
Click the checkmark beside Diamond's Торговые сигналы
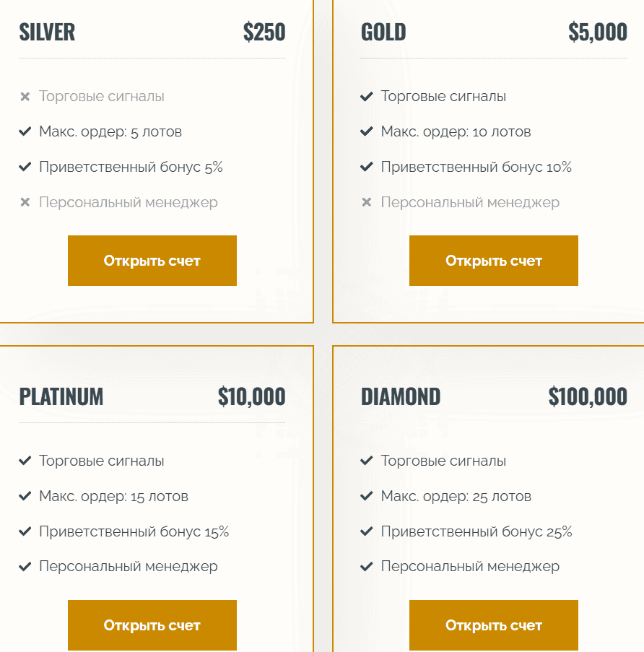[x=367, y=461]
